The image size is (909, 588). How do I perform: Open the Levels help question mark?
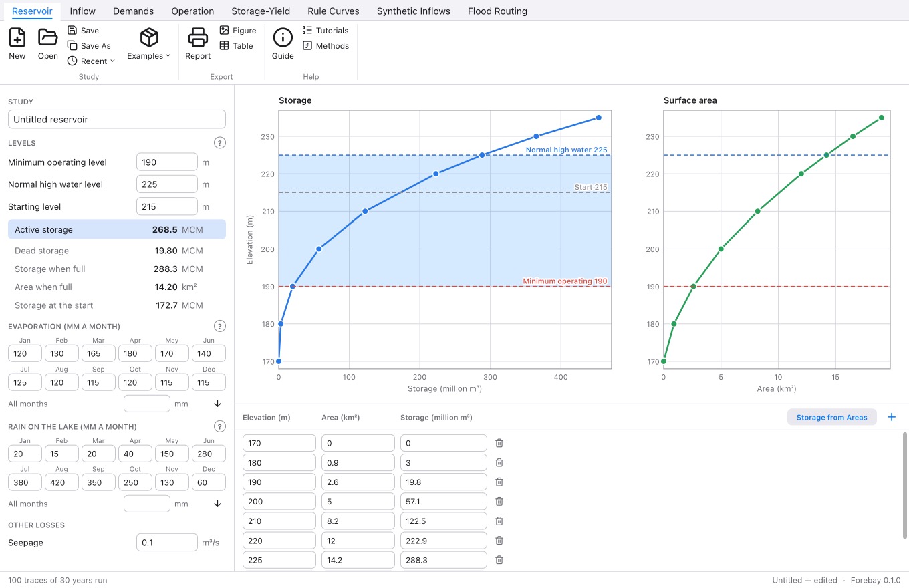click(x=219, y=143)
